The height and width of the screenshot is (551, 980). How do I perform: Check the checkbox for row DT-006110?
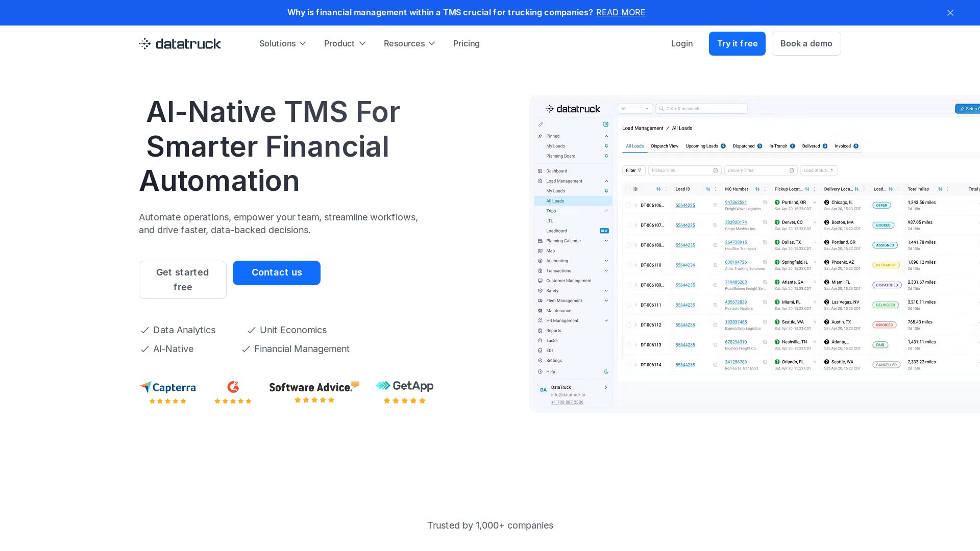tap(628, 265)
